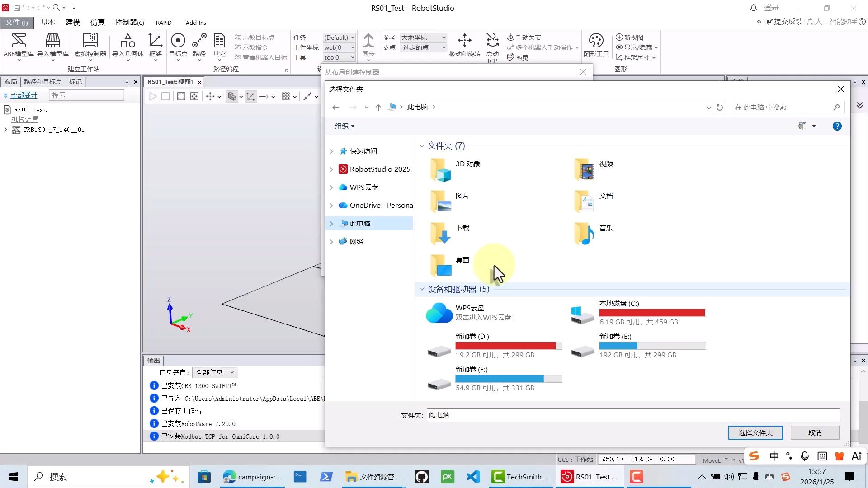Open the Paths and Targets tab
The image size is (868, 488).
pos(43,82)
